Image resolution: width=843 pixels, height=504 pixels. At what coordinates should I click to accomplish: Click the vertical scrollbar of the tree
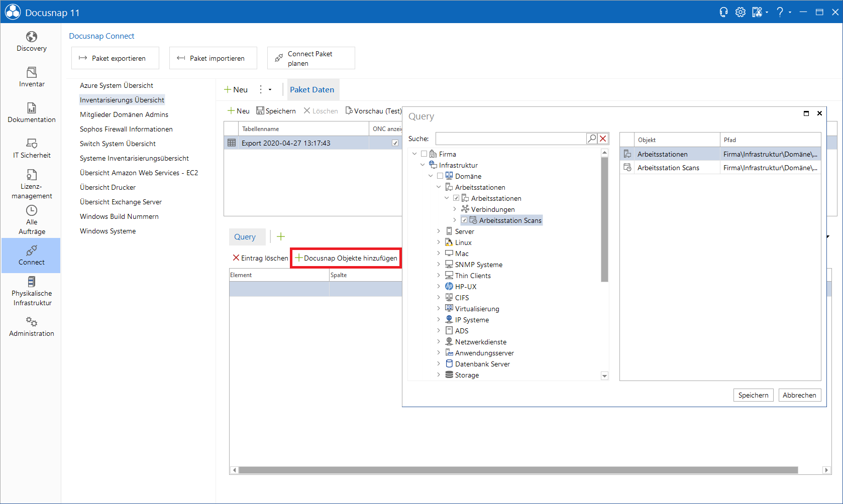click(604, 219)
